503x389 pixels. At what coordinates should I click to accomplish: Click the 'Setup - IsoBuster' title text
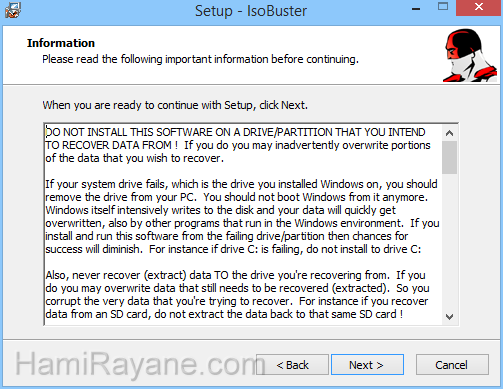(251, 11)
